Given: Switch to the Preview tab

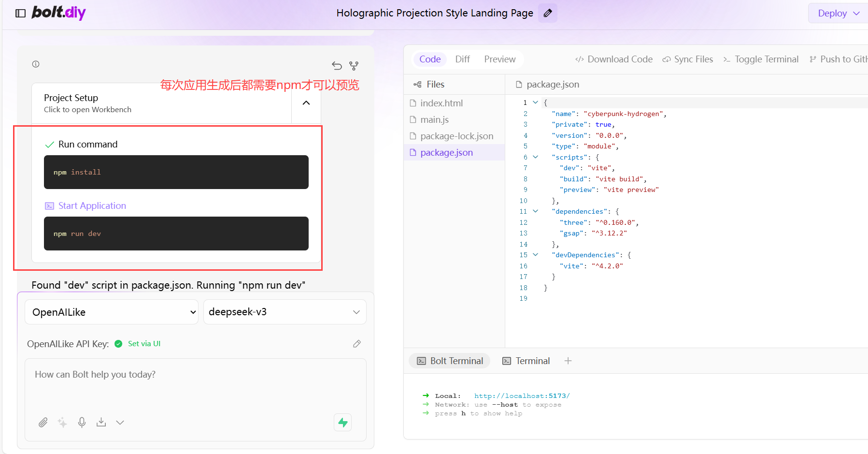Looking at the screenshot, I should pos(500,59).
